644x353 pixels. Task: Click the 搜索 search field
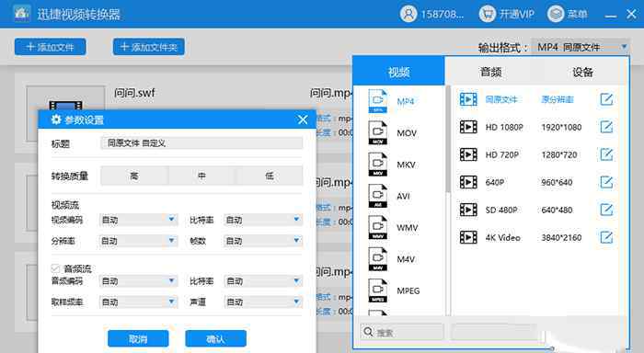click(x=402, y=332)
